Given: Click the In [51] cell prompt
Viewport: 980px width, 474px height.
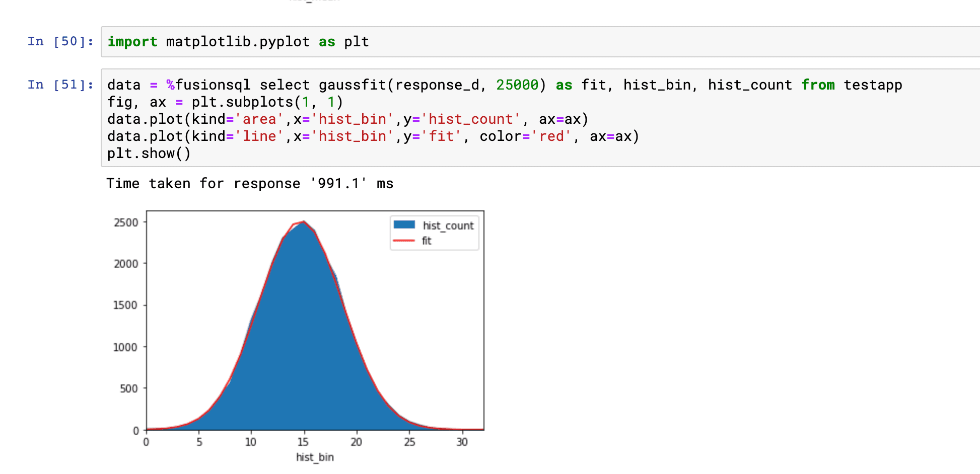Looking at the screenshot, I should point(60,85).
